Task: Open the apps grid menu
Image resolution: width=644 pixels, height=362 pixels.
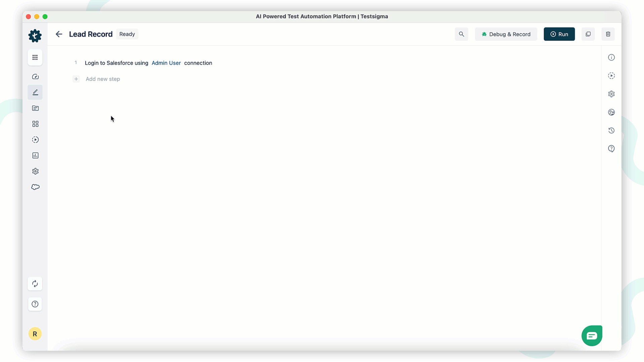Action: click(35, 57)
